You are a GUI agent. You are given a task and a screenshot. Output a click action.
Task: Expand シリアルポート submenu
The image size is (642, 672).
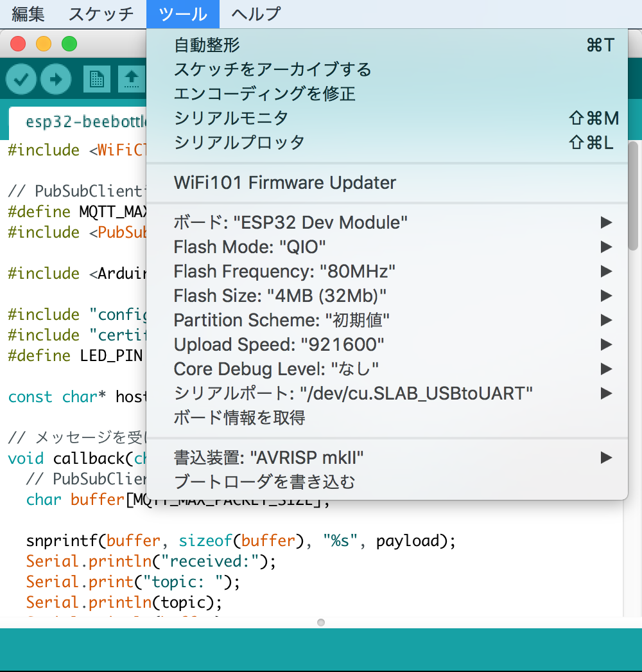pyautogui.click(x=387, y=393)
